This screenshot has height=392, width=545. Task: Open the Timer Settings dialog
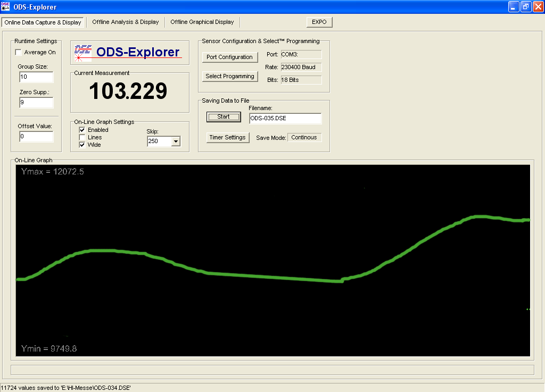click(228, 137)
